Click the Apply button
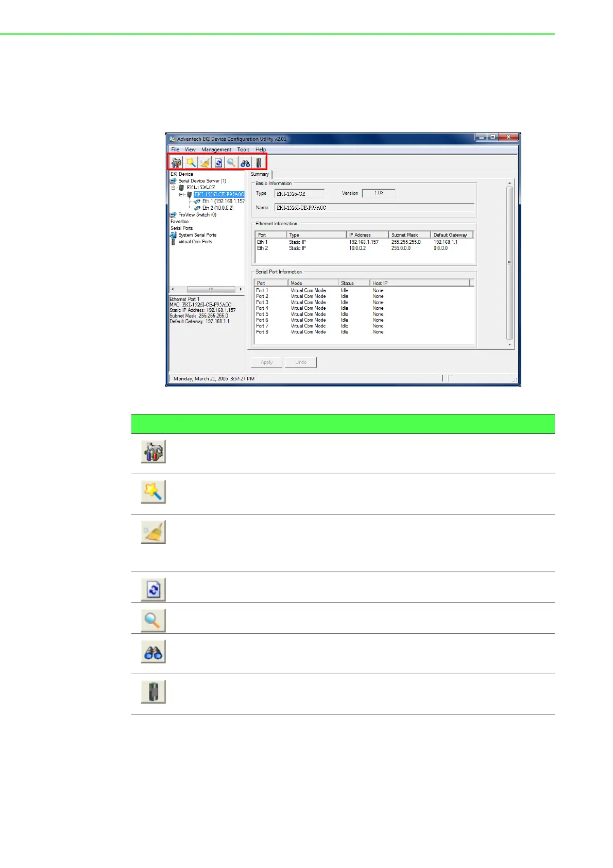Image resolution: width=613 pixels, height=868 pixels. pos(267,362)
